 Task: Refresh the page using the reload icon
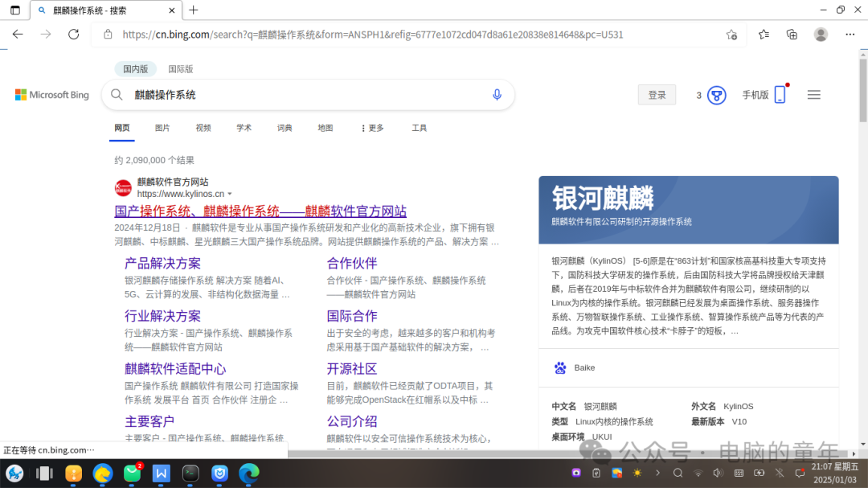(x=72, y=34)
